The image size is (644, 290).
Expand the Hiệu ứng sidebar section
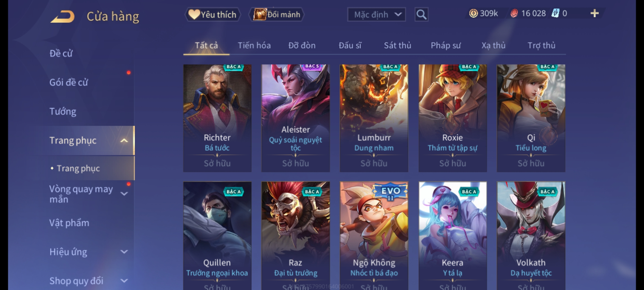[x=124, y=252]
